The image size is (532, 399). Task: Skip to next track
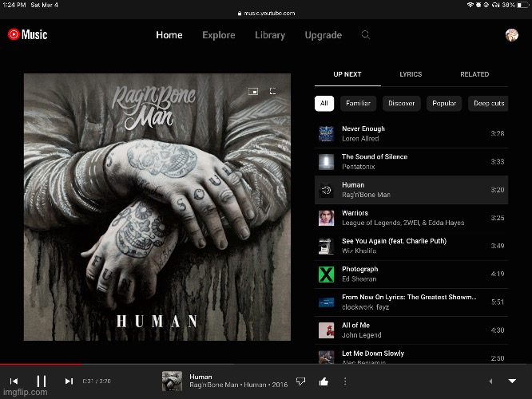pos(69,381)
